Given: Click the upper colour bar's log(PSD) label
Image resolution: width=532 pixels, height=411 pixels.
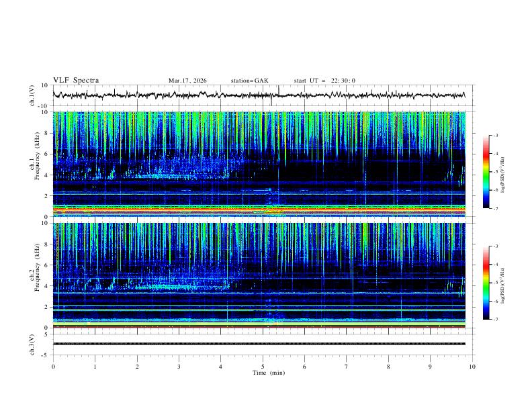Looking at the screenshot, I should [502, 175].
